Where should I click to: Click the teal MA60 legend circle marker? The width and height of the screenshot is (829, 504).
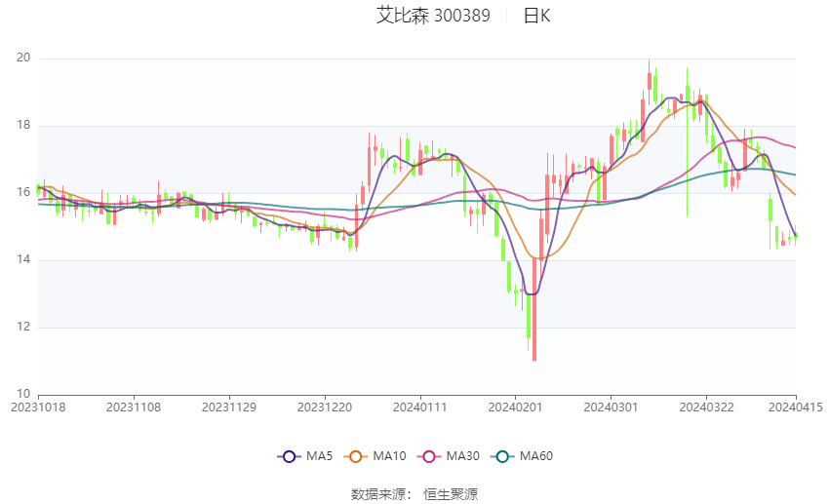tap(501, 456)
